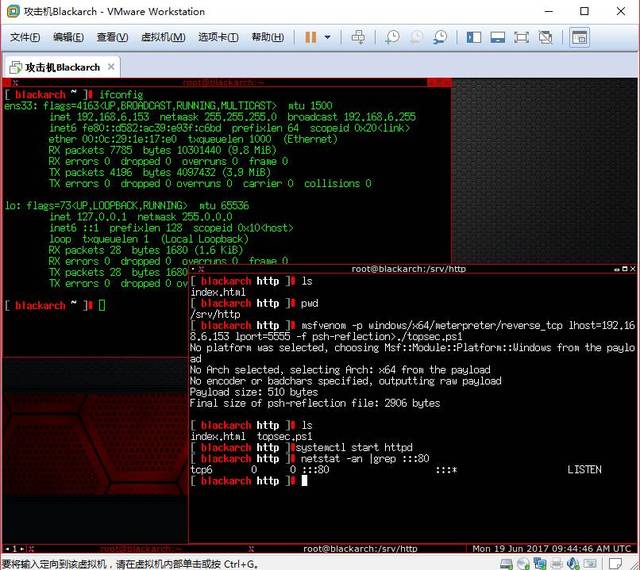Click the sound card status icon
Screen dimensions: 640x570
(x=573, y=564)
